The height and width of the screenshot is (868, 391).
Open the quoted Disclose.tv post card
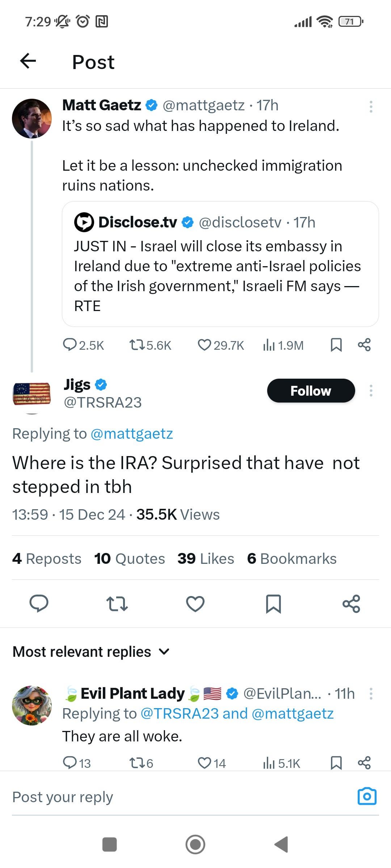coord(220,264)
